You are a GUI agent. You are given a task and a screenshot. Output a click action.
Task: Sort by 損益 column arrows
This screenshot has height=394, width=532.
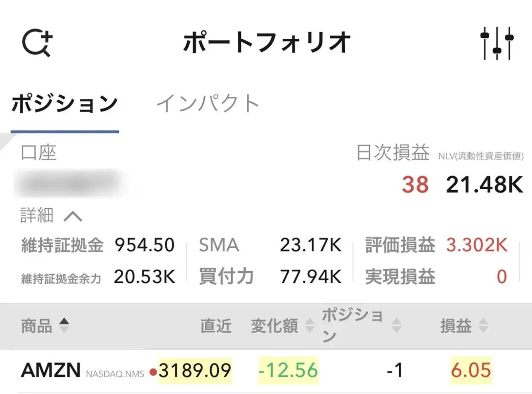click(x=483, y=326)
